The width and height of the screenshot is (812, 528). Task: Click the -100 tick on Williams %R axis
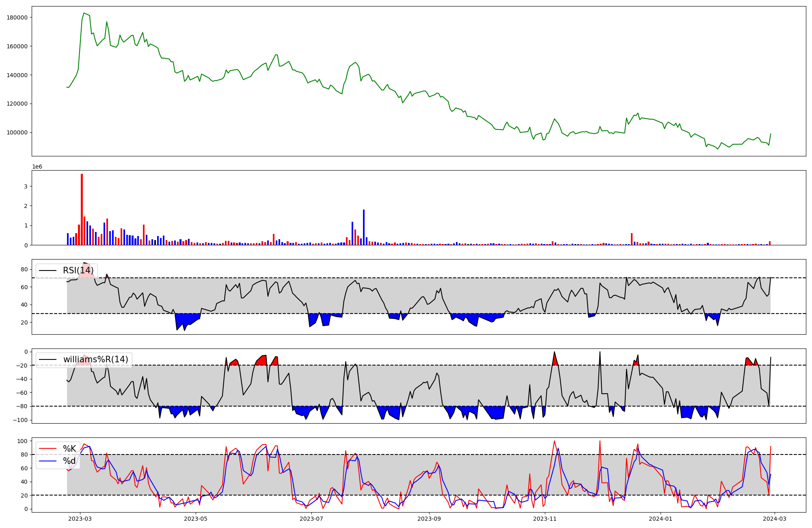click(20, 420)
